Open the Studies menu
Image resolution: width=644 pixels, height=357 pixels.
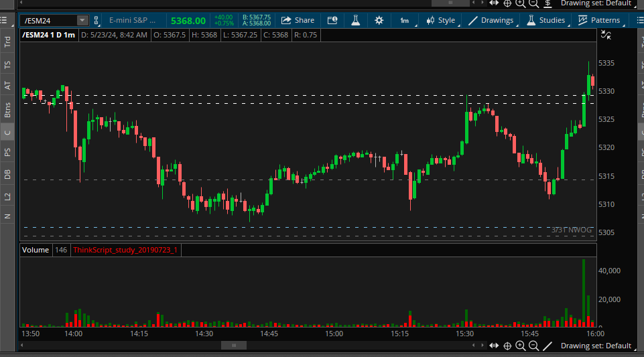point(546,20)
